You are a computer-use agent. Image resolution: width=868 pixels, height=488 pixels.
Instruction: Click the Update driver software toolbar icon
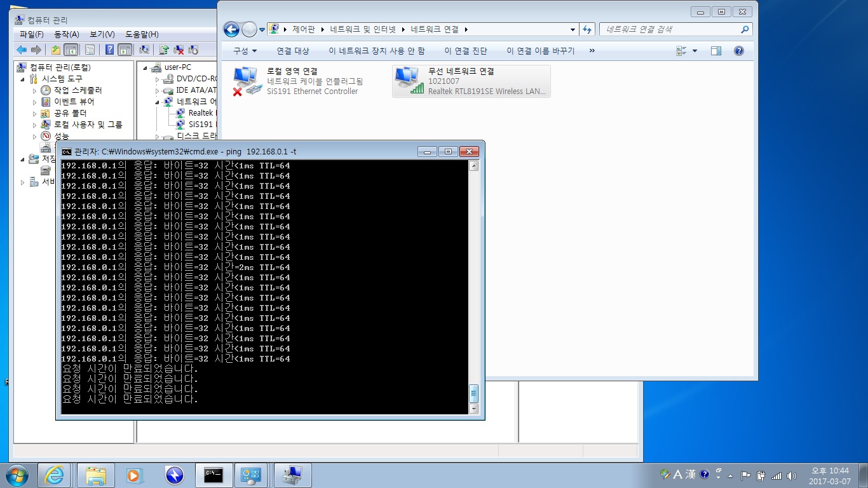[163, 50]
